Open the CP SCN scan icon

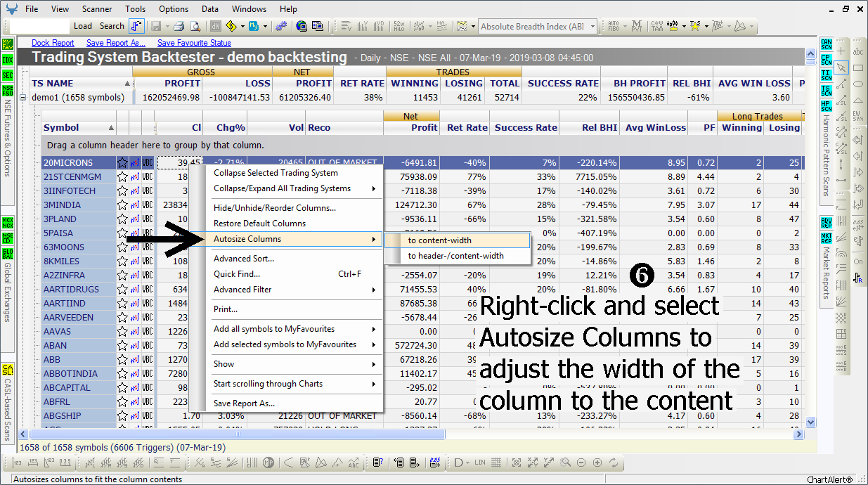coord(827,60)
